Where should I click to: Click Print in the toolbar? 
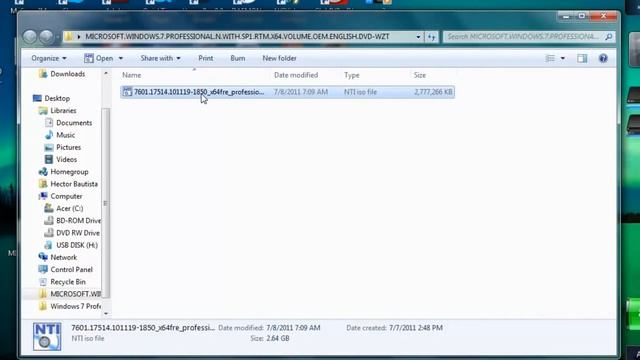coord(206,58)
